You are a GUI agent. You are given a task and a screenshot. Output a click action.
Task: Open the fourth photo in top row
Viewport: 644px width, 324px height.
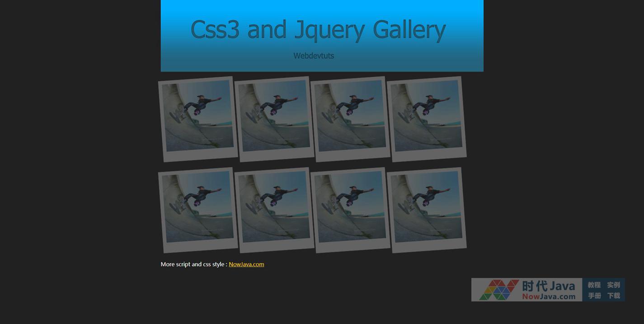(427, 119)
